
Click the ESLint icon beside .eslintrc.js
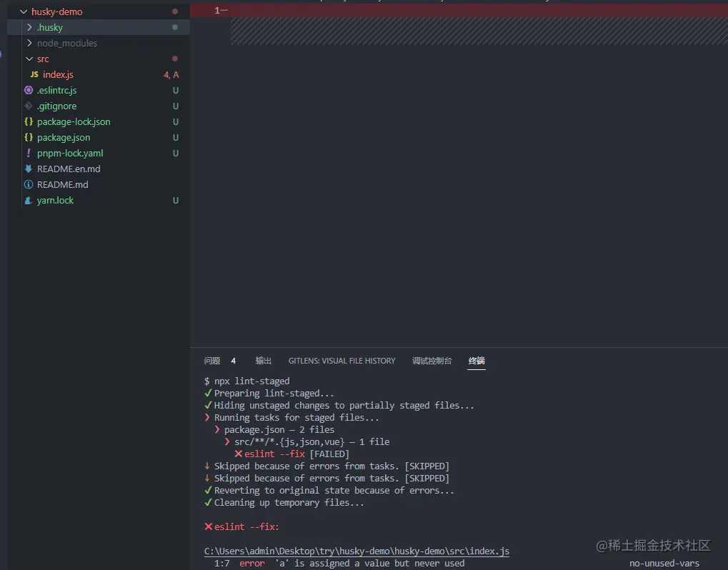point(29,90)
